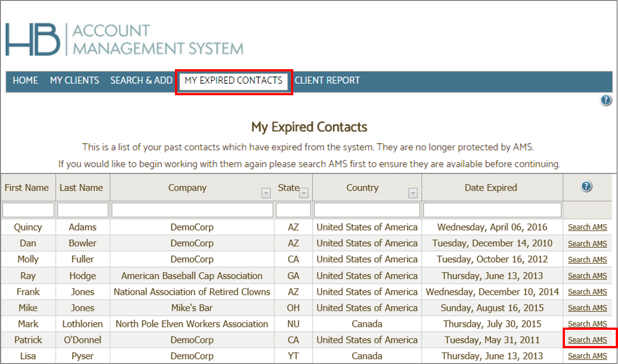Click the Date Expired filter box
The image size is (618, 364).
pyautogui.click(x=492, y=209)
